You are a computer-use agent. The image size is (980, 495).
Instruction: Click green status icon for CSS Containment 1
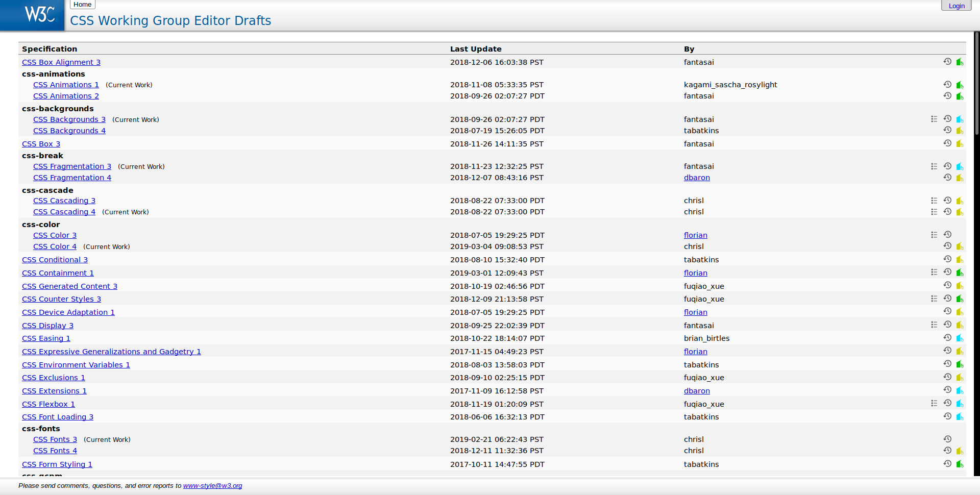(960, 273)
